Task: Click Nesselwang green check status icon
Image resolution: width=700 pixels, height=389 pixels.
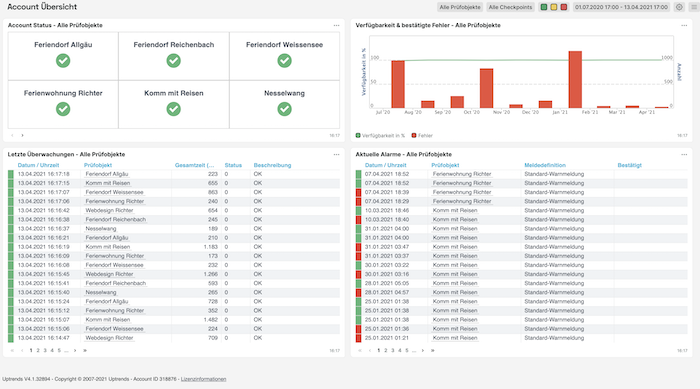Action: pos(284,109)
